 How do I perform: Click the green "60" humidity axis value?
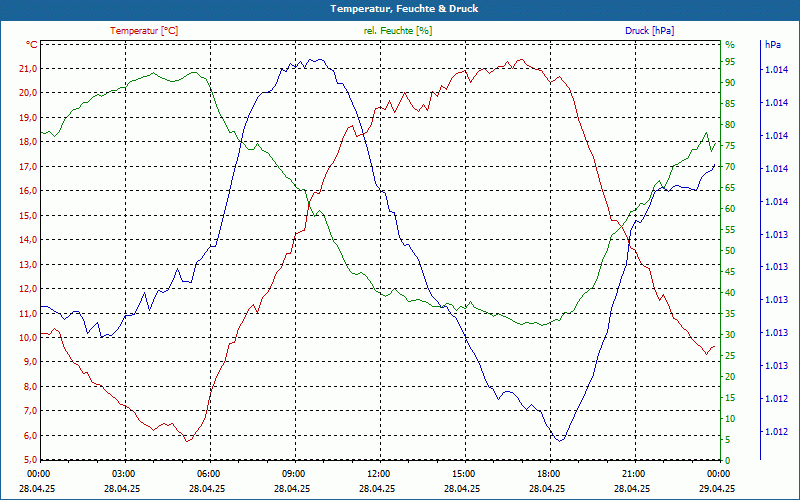(x=730, y=209)
